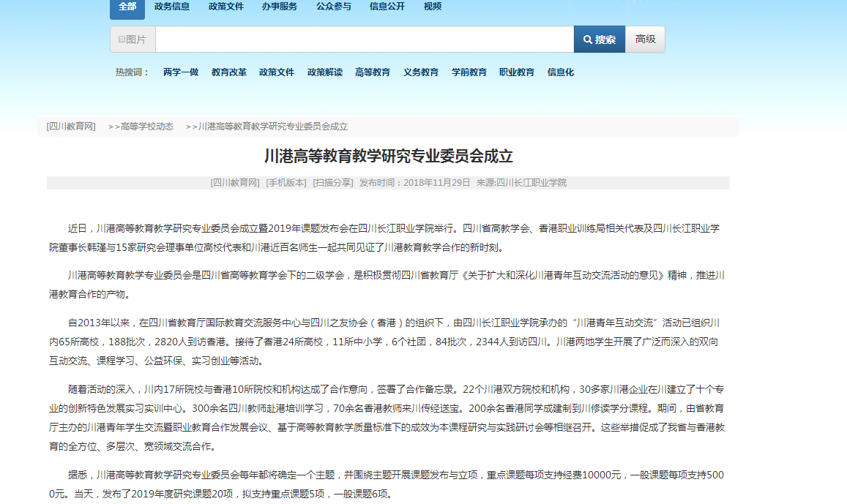
Task: Search hot word 信息化
Action: pos(561,72)
